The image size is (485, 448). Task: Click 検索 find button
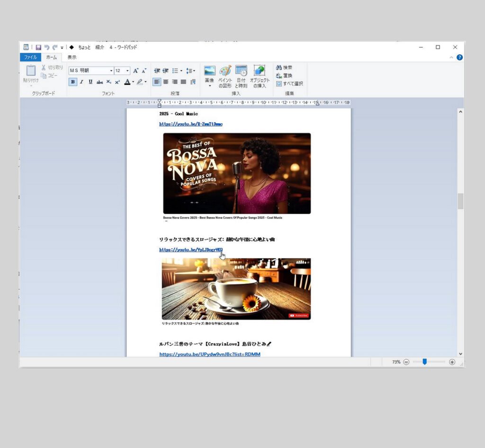point(284,67)
